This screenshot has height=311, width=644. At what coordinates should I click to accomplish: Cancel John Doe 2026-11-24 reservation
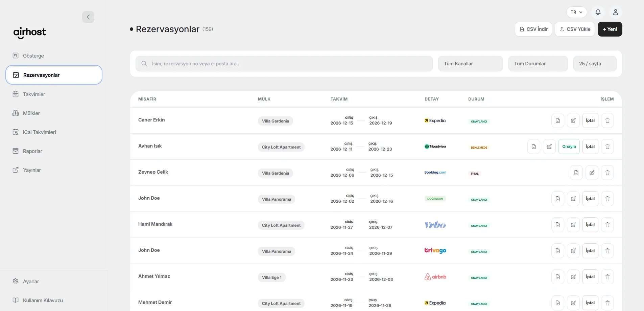(590, 251)
